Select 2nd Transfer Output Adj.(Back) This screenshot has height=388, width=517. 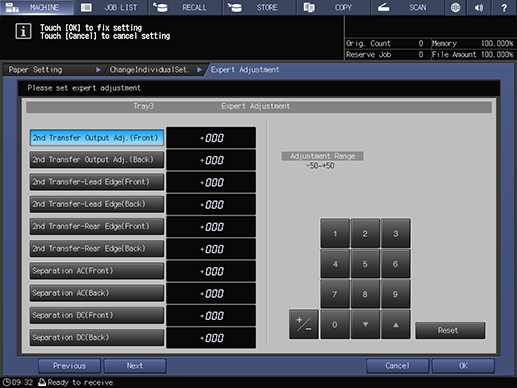(97, 160)
